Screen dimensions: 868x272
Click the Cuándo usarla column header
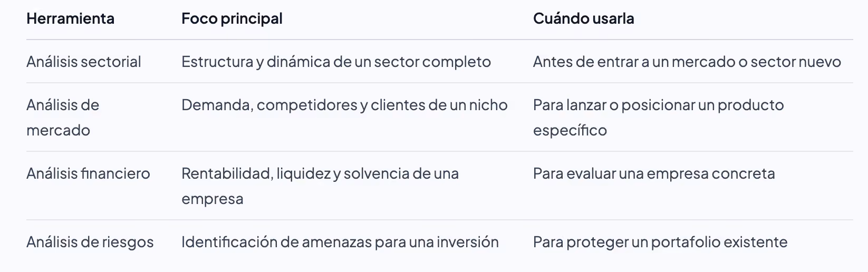coord(584,18)
